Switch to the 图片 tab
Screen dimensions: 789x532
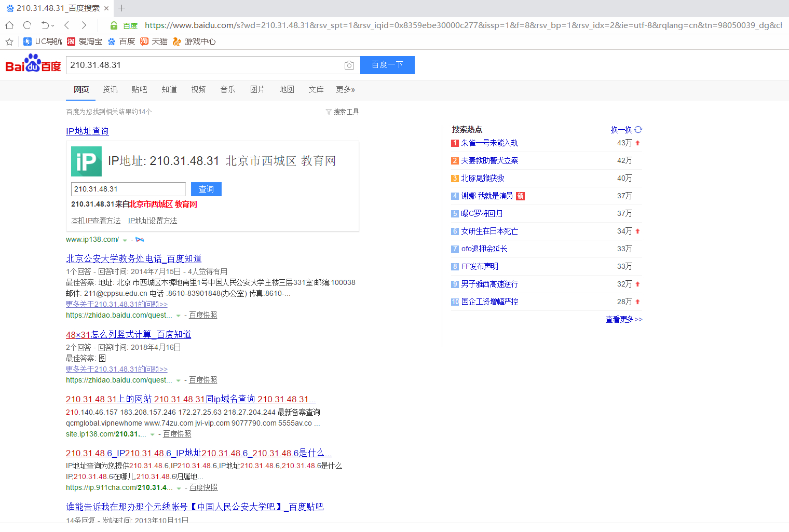pyautogui.click(x=257, y=90)
